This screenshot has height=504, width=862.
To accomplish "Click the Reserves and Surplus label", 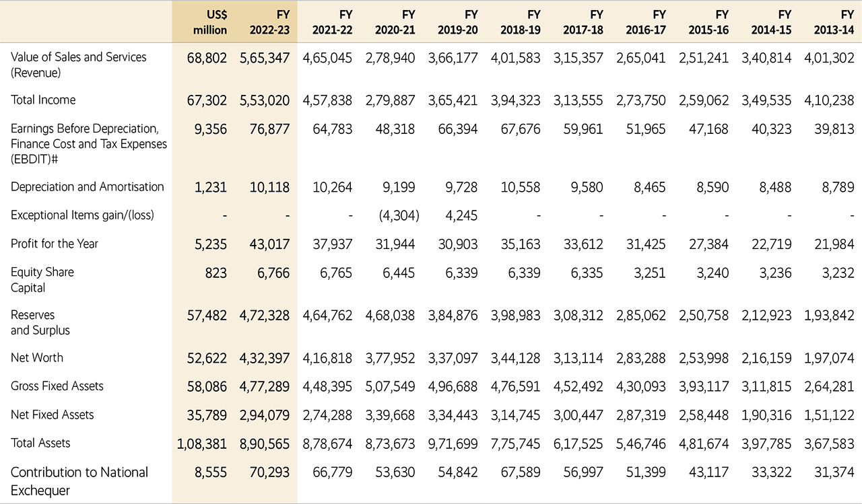I will [x=40, y=322].
